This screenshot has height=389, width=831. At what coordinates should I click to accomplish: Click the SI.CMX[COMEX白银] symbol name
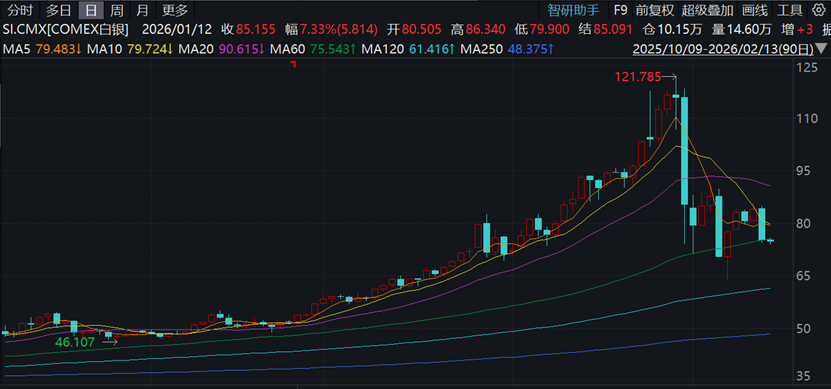66,29
